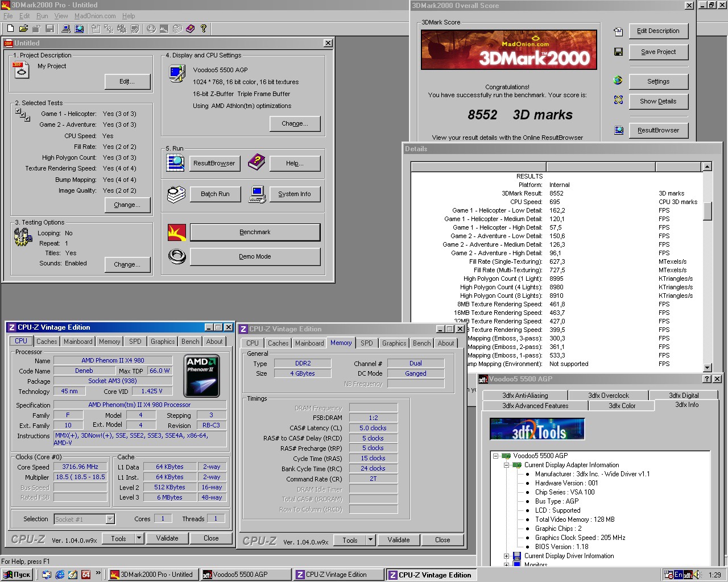This screenshot has width=728, height=582.
Task: Click the Open project folder toolbar icon
Action: (23, 28)
